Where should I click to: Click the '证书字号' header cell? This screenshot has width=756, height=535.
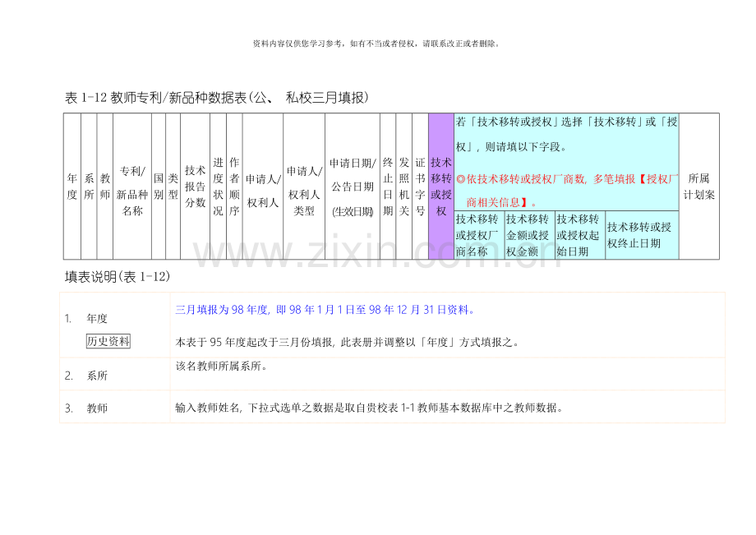click(x=421, y=187)
